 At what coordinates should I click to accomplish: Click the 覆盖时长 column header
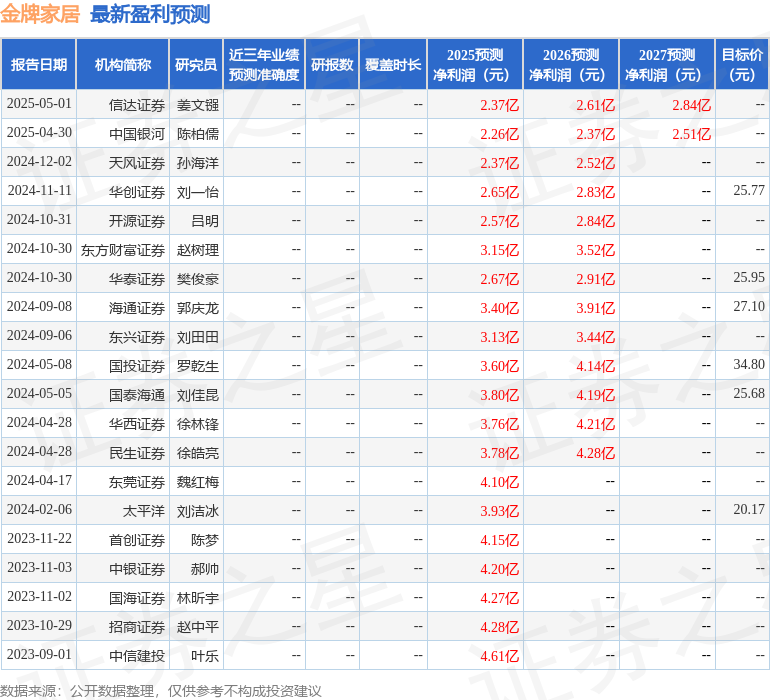pos(393,64)
